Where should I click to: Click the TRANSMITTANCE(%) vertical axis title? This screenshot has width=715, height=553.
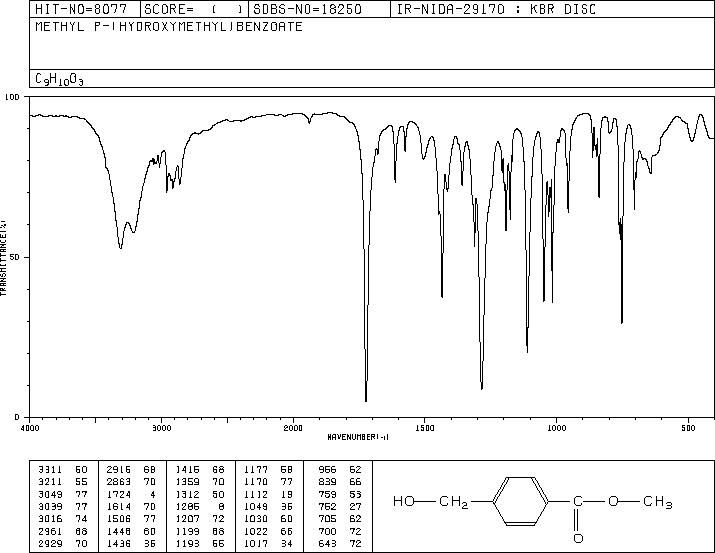(x=3, y=257)
